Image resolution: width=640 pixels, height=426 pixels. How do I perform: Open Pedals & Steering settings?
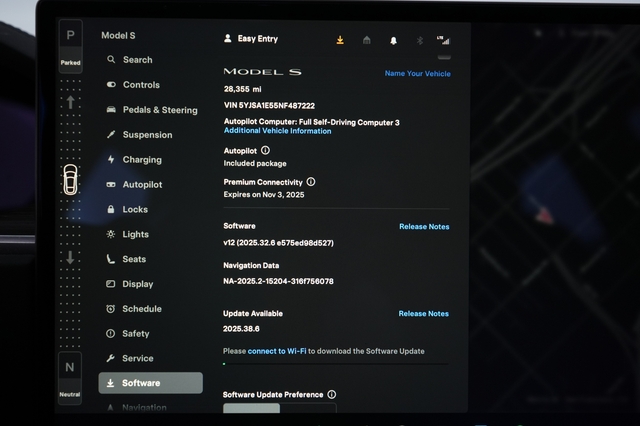point(151,110)
